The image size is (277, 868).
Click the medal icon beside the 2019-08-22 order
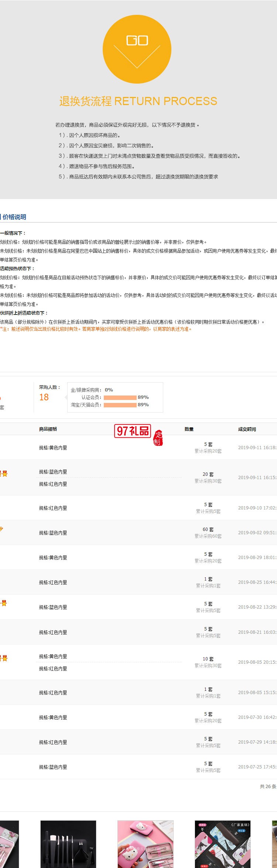(x=4, y=603)
